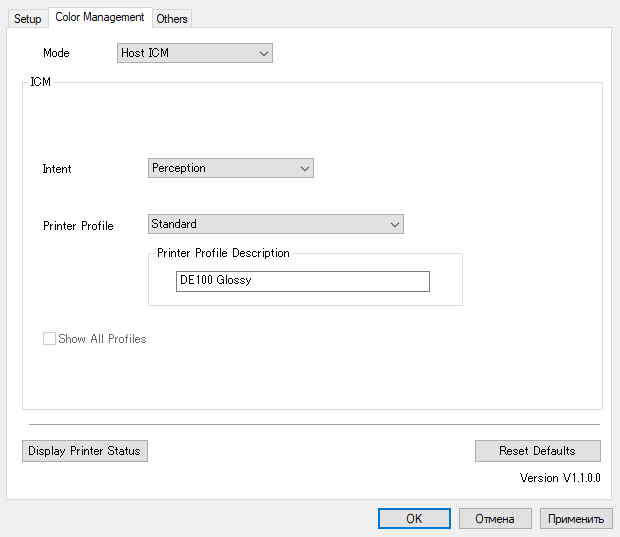This screenshot has height=537, width=620.
Task: Click the DE100 Glossy description field
Action: point(302,281)
